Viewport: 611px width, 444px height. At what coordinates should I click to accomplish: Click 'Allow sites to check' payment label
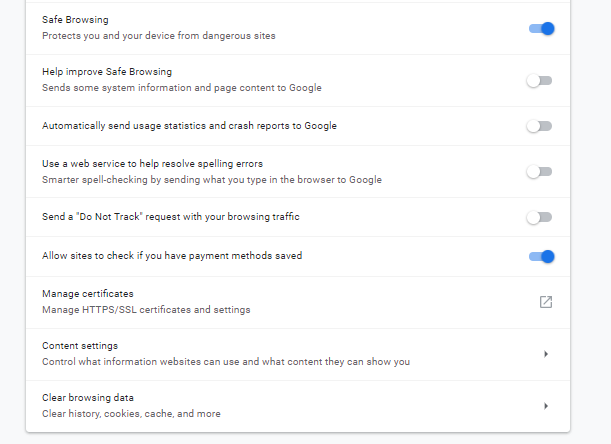[172, 256]
